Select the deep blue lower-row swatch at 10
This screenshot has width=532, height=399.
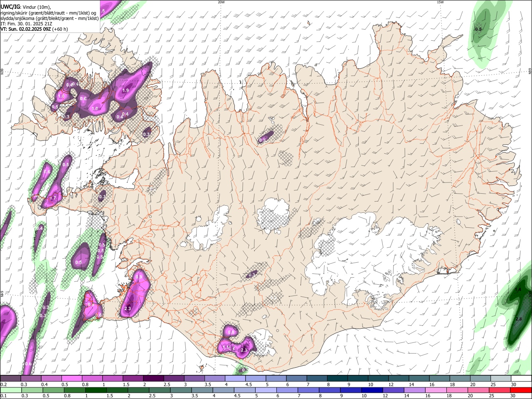click(372, 390)
